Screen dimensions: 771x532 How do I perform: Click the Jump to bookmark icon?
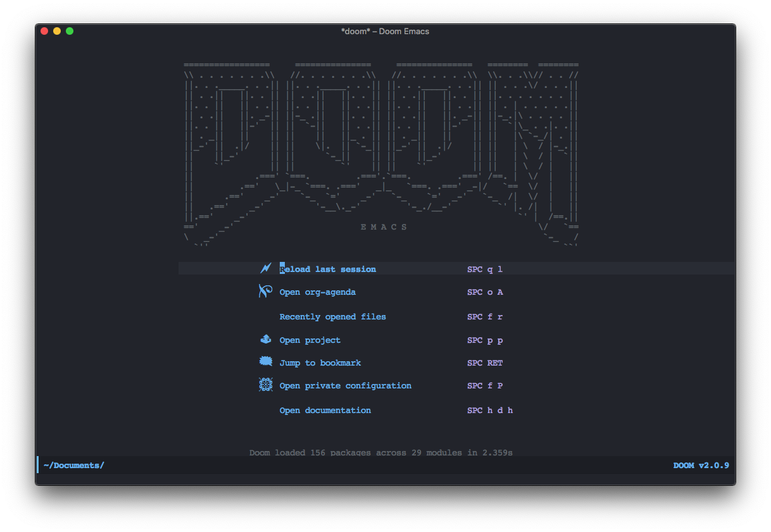click(x=266, y=362)
